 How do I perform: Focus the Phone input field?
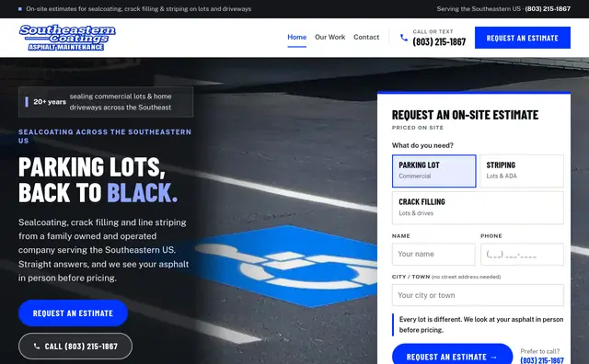coord(522,254)
